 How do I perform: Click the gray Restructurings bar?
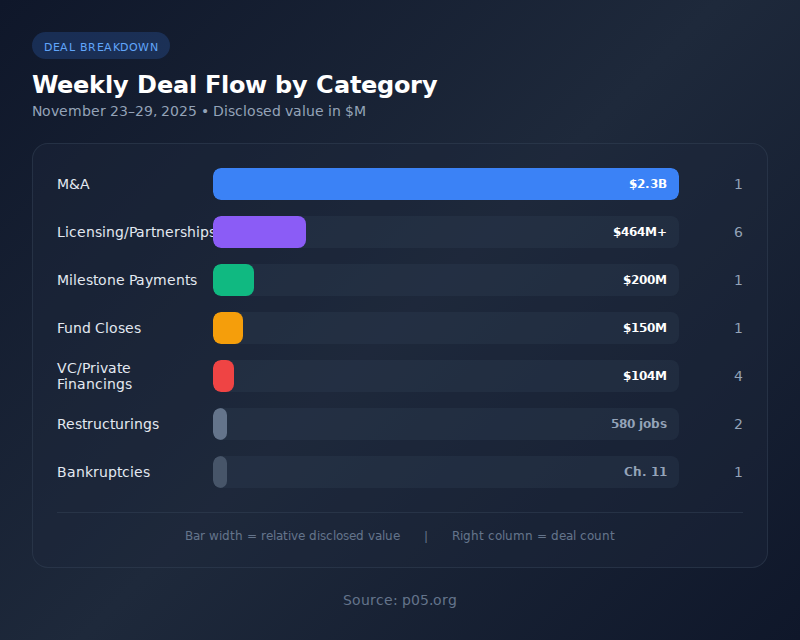click(x=220, y=424)
